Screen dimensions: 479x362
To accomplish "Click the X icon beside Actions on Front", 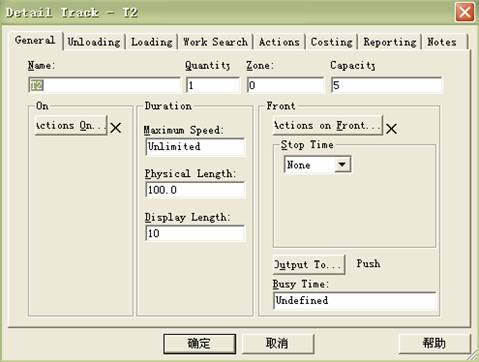I will [x=391, y=129].
